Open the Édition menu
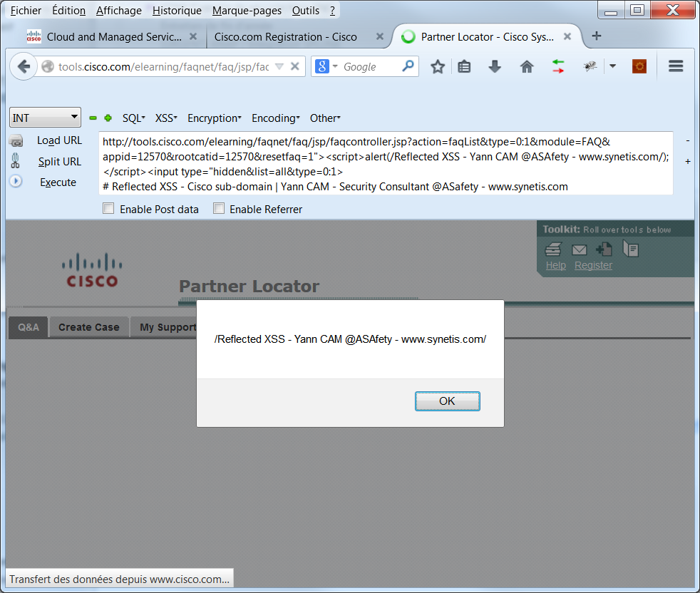 pos(68,10)
